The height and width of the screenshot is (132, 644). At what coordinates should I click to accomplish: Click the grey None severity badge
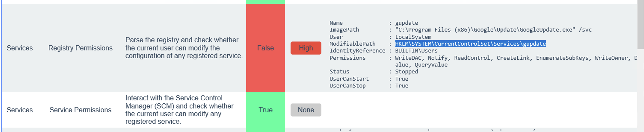click(306, 110)
